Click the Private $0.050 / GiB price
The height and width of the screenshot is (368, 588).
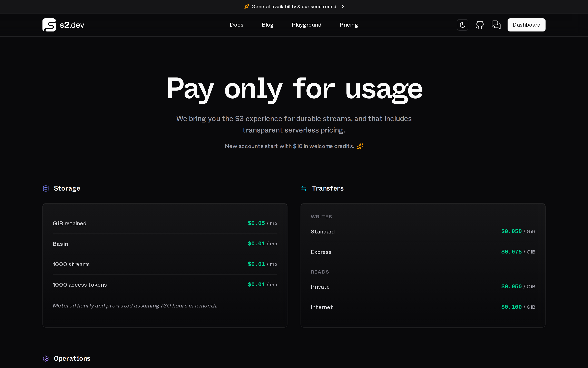coord(518,287)
